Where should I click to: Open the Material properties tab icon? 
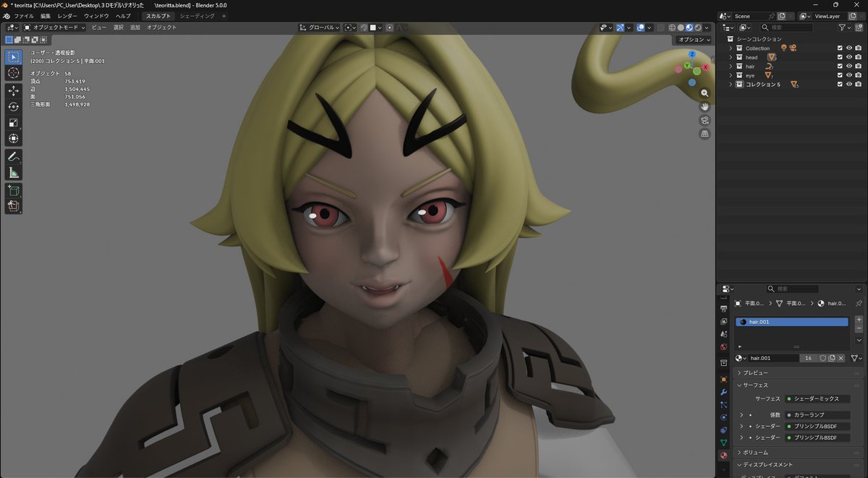[x=723, y=456]
